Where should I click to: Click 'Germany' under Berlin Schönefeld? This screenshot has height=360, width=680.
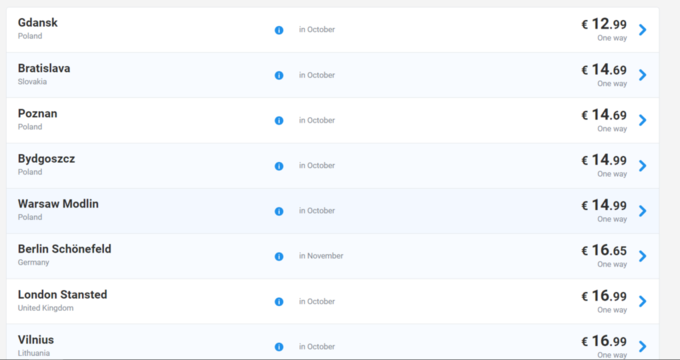tap(33, 262)
